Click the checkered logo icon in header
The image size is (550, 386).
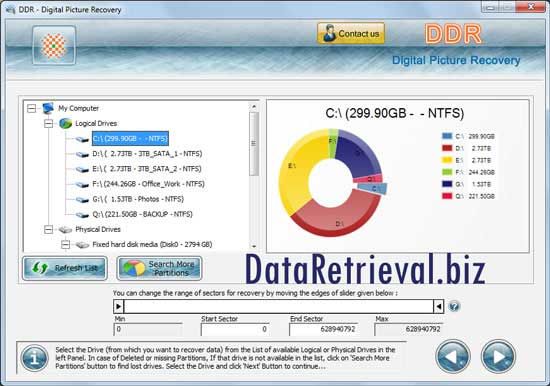54,45
